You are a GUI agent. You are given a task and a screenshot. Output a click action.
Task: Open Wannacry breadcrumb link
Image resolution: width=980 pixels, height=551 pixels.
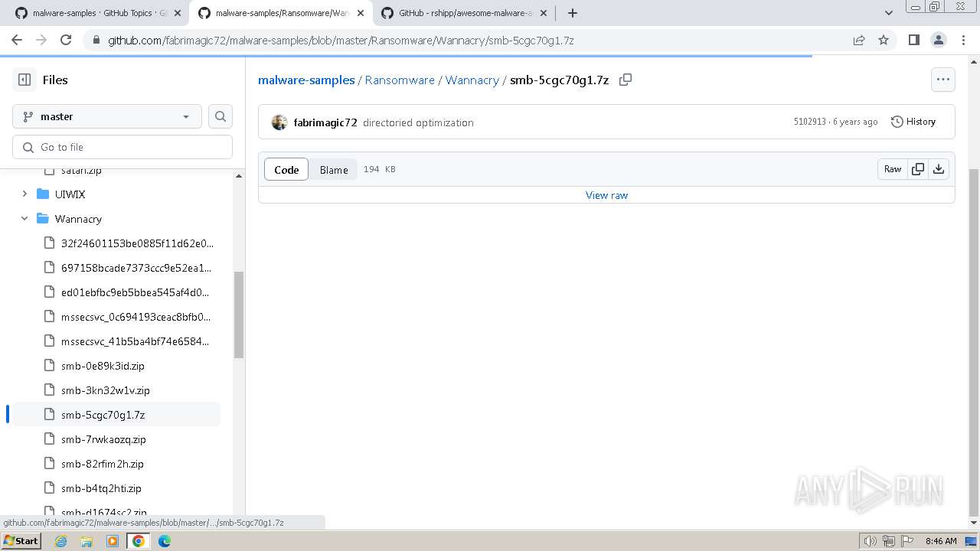click(x=472, y=80)
